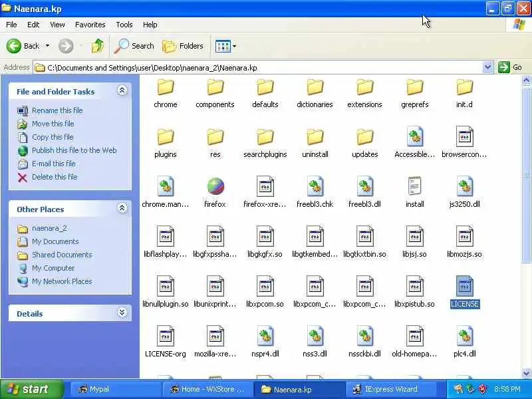
Task: Open the Favorites menu
Action: coord(90,25)
